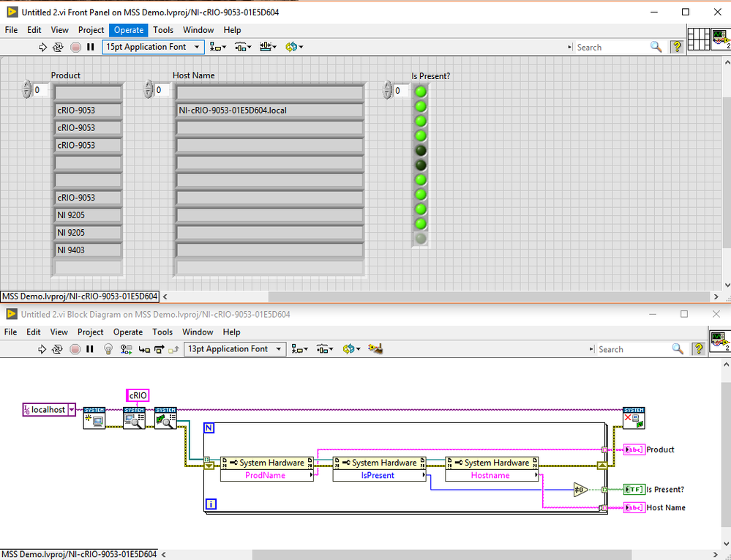Click Hostname property on System Hardware node
This screenshot has width=731, height=560.
pos(492,476)
